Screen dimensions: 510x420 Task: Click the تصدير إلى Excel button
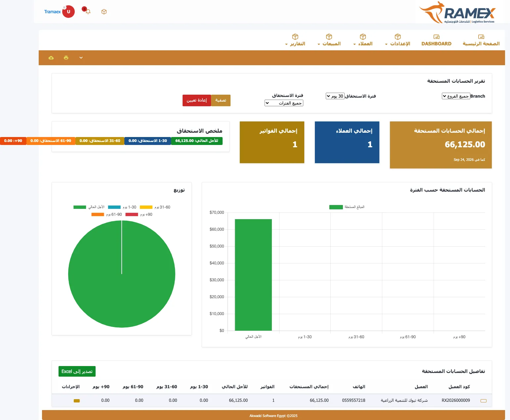[77, 371]
